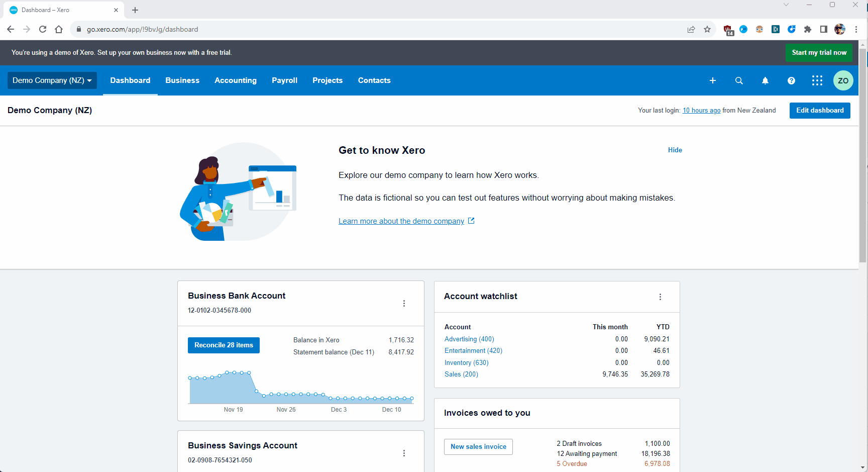Click the 5 Overdue invoices link
The height and width of the screenshot is (472, 868).
[572, 464]
